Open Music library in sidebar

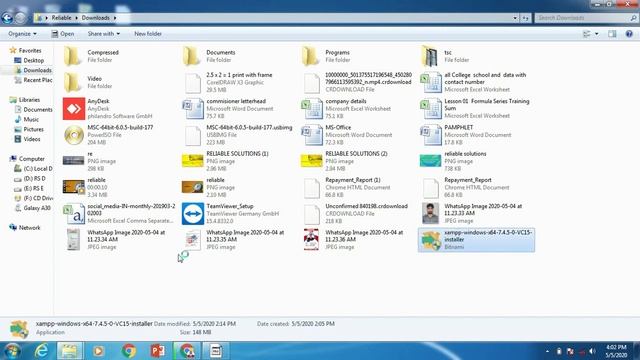click(x=27, y=120)
